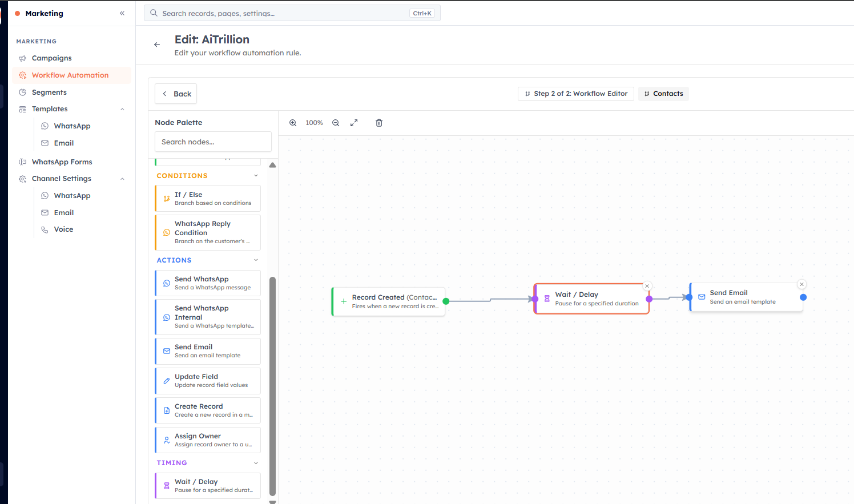
Task: Click the node palette scroll up arrow
Action: [272, 165]
